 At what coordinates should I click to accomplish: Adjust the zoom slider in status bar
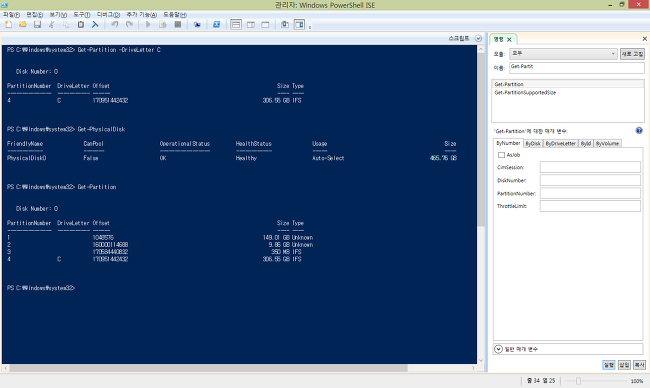coord(578,381)
